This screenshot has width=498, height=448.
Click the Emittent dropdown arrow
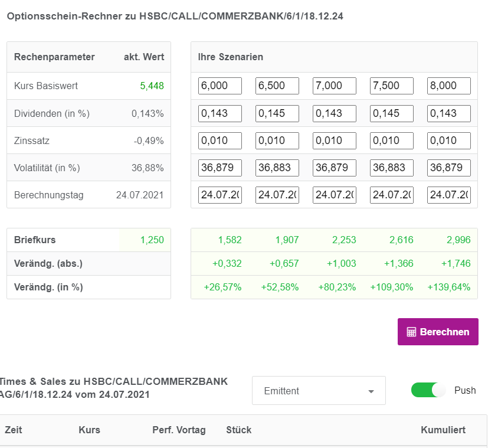tap(371, 391)
